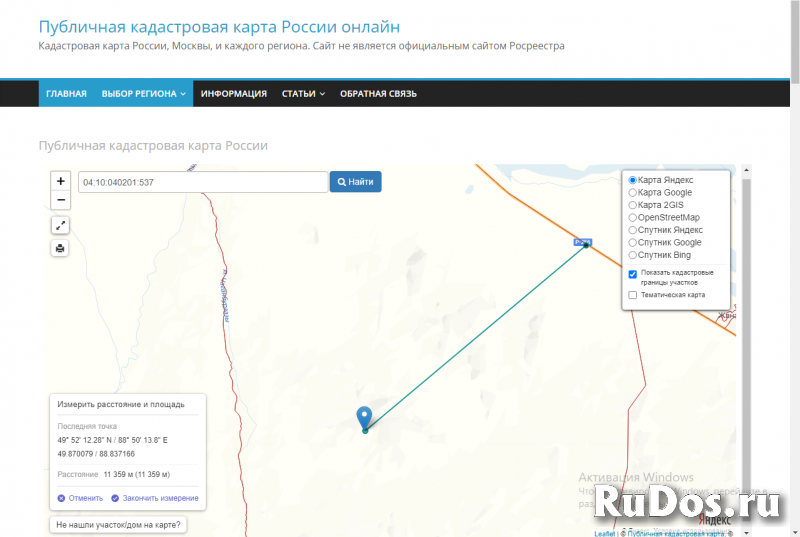This screenshot has width=800, height=537.
Task: Zoom out the map with minus button
Action: (60, 200)
